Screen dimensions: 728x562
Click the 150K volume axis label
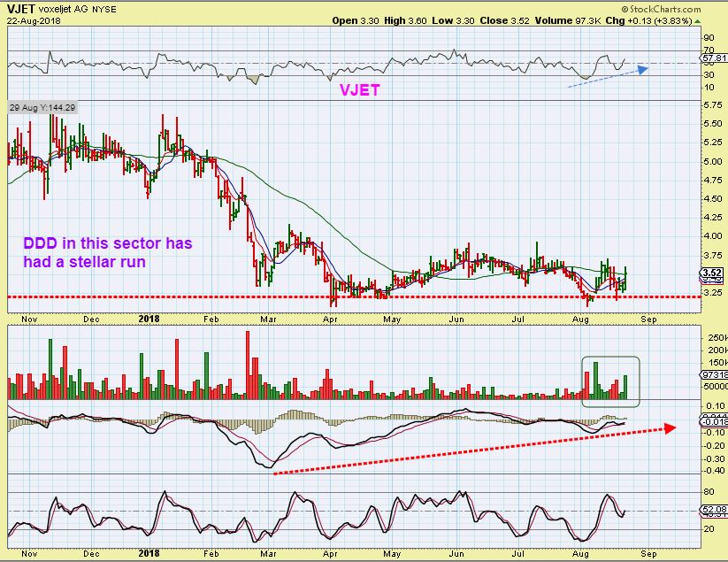(717, 362)
